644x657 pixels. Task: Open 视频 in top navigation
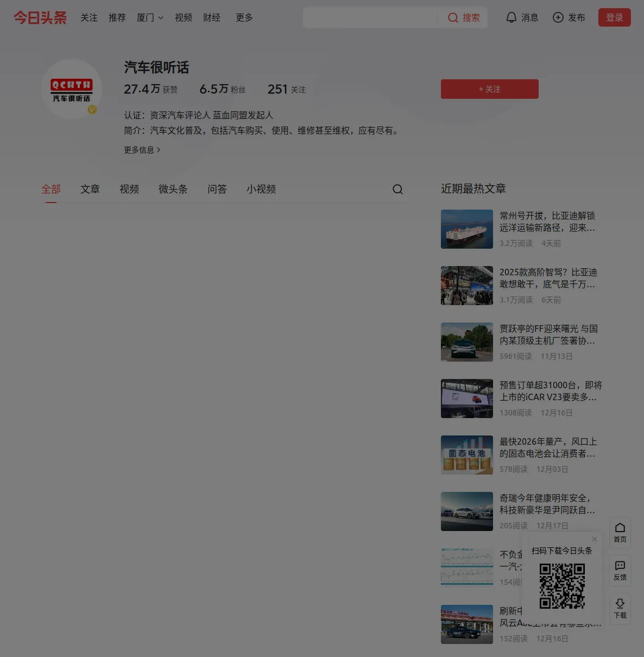pos(184,17)
